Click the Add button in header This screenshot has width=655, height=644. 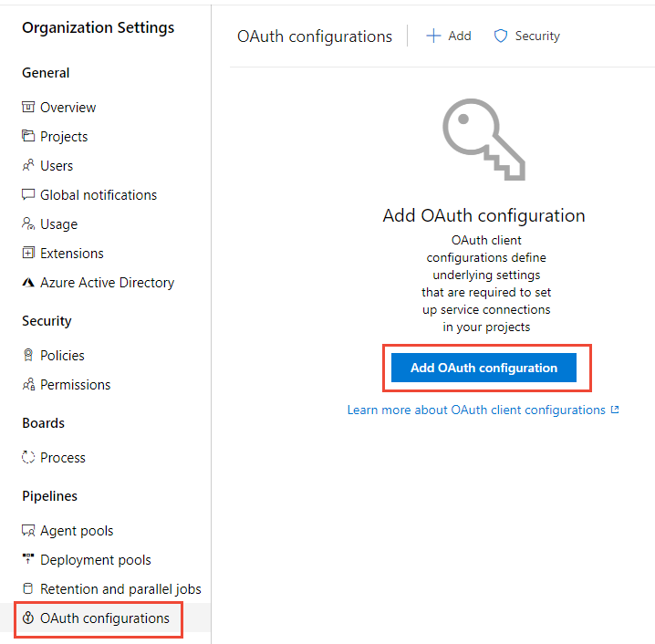coord(448,36)
